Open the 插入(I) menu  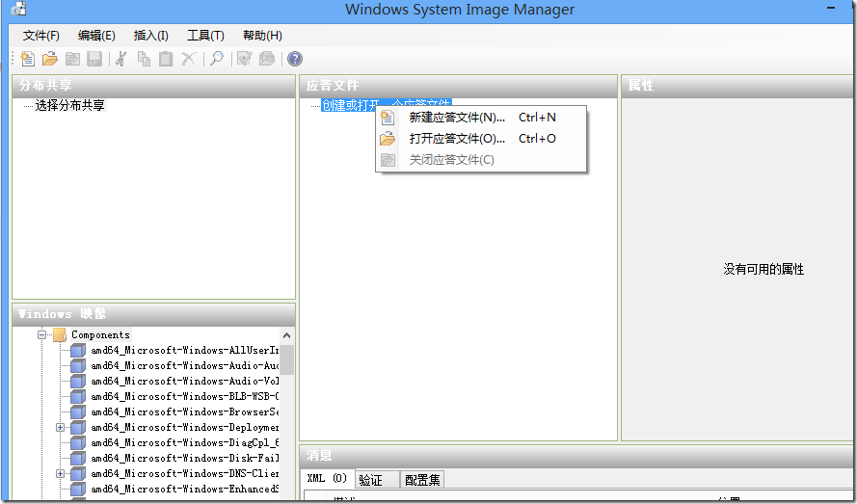150,36
